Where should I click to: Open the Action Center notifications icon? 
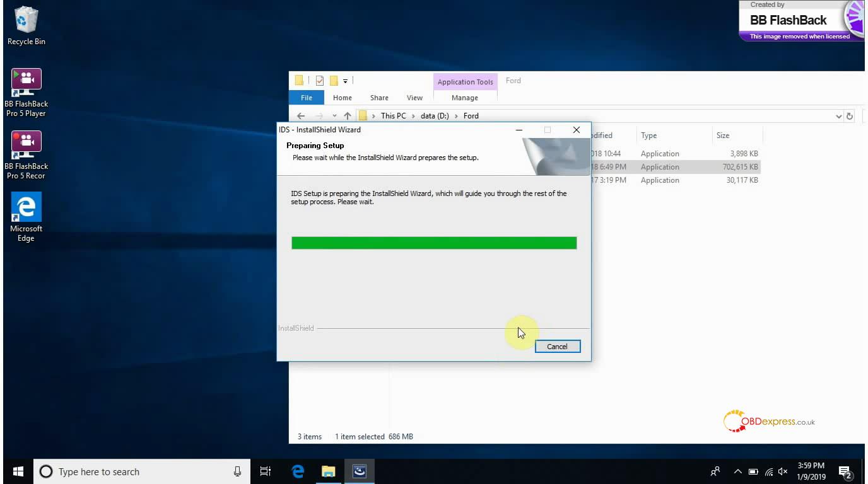[x=845, y=471]
